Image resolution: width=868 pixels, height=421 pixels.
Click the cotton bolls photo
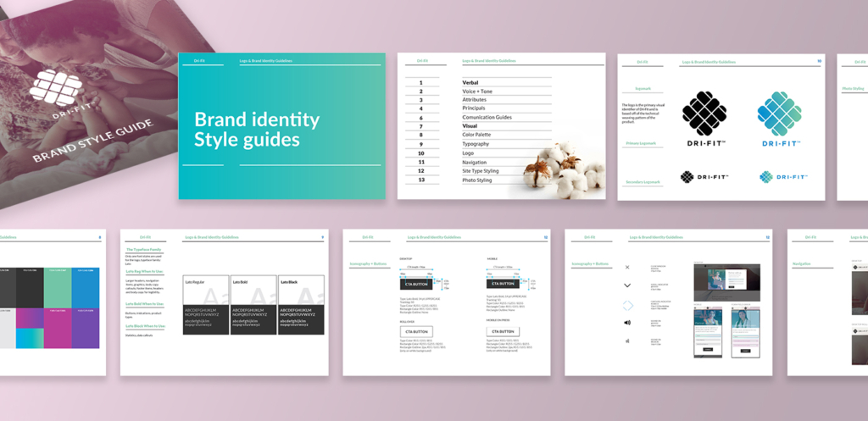point(562,169)
